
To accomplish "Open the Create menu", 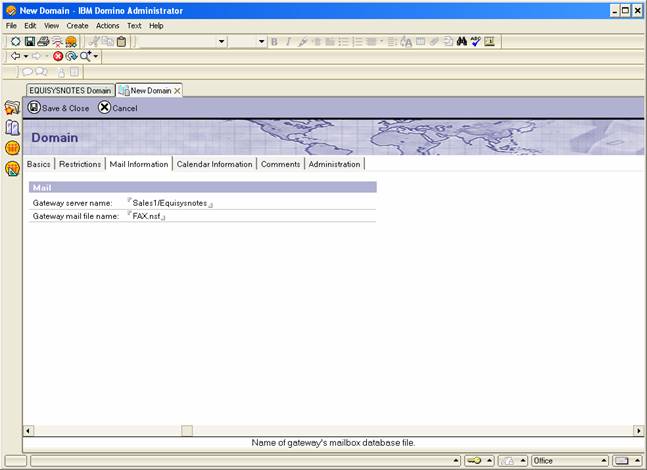I will click(x=78, y=26).
